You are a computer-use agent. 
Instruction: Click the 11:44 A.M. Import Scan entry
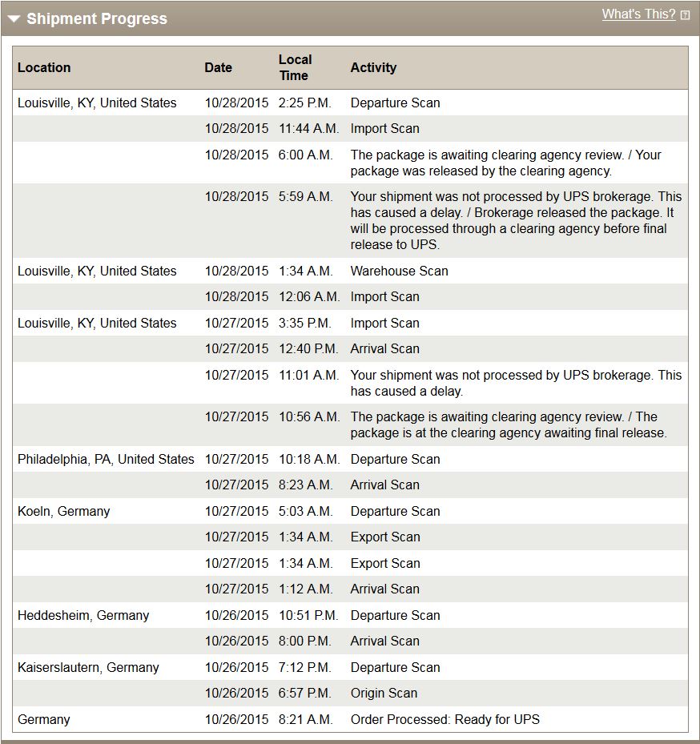tap(384, 128)
